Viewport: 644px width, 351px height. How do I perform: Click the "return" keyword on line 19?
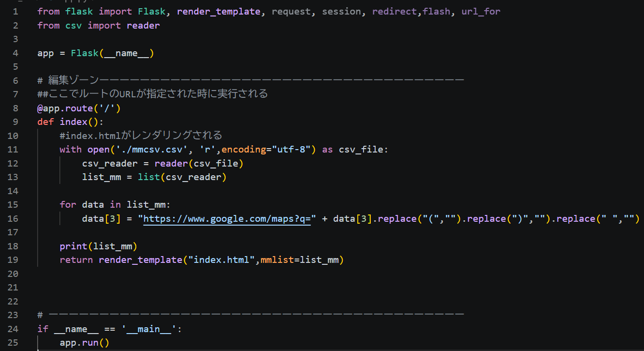tap(76, 260)
